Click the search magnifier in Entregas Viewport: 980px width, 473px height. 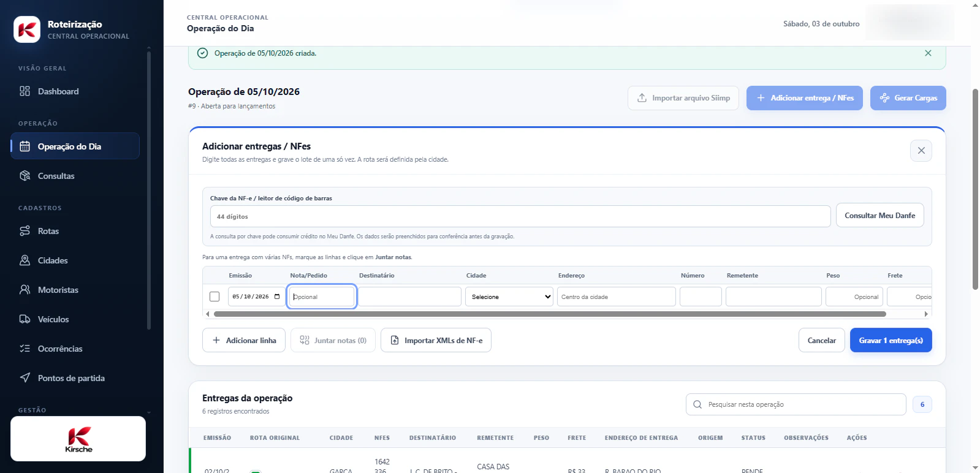[697, 404]
